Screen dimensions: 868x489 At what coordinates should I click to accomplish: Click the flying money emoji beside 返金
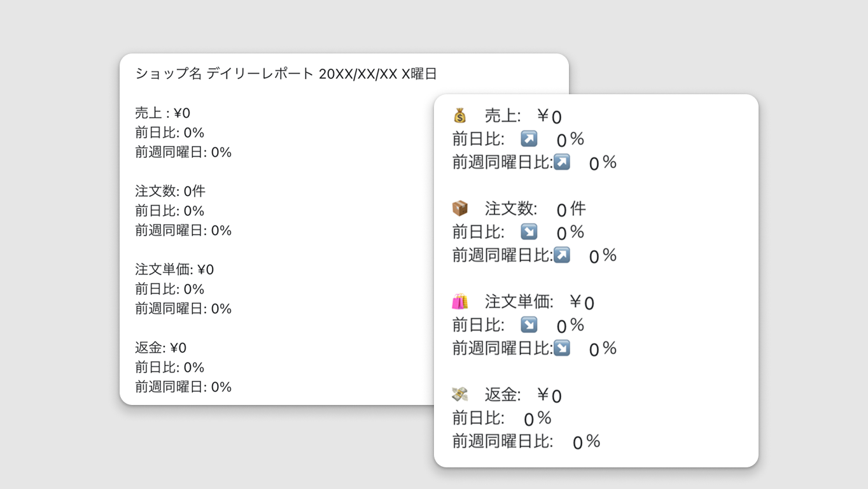point(459,395)
